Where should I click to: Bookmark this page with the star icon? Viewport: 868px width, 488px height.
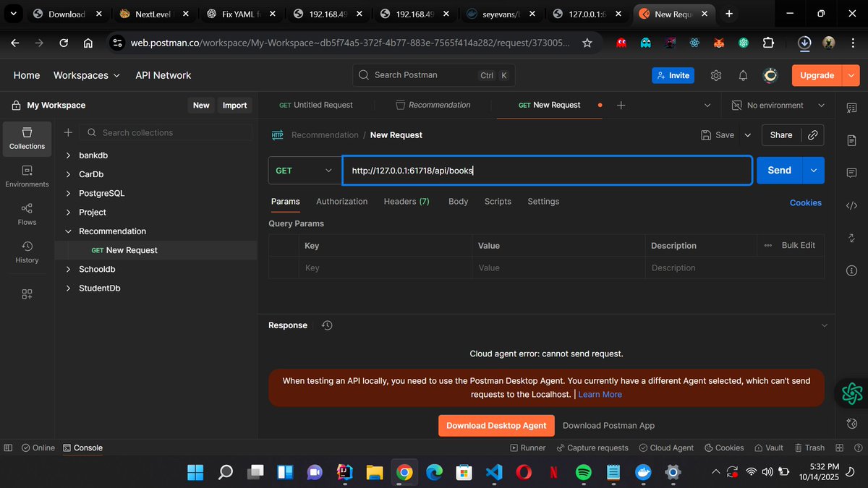[587, 43]
